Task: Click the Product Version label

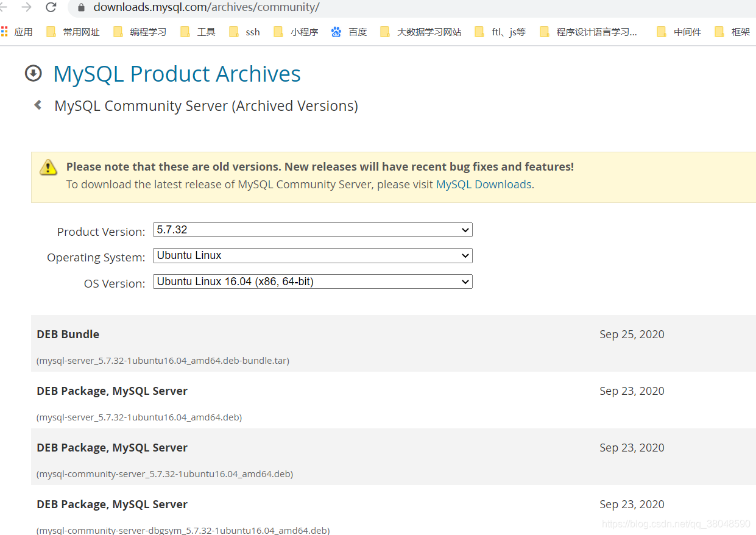Action: tap(101, 232)
